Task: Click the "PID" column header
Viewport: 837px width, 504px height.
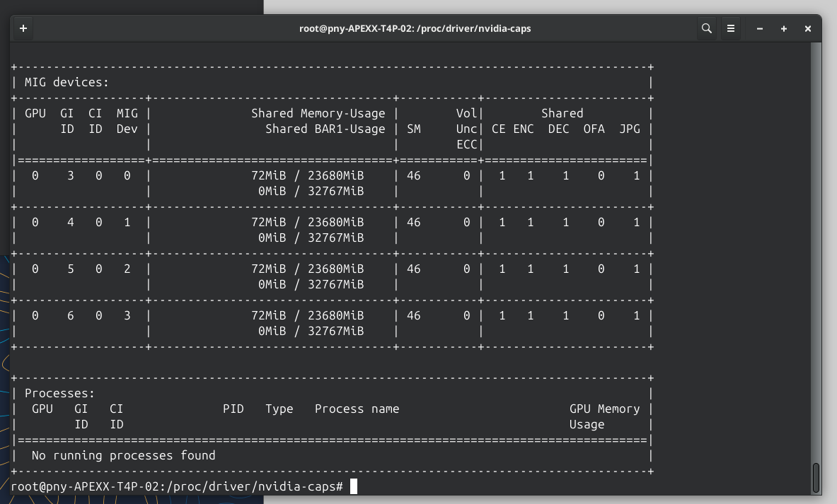Action: 233,409
